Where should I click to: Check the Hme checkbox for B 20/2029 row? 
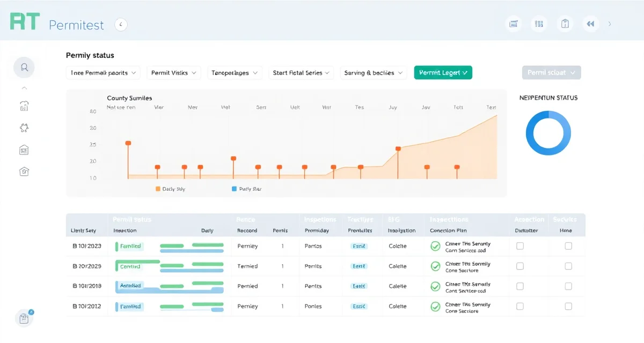click(x=568, y=266)
